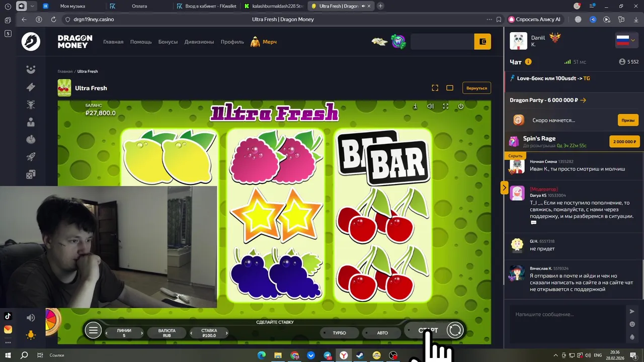Open the Главная menu item
Image resolution: width=644 pixels, height=362 pixels.
[113, 42]
